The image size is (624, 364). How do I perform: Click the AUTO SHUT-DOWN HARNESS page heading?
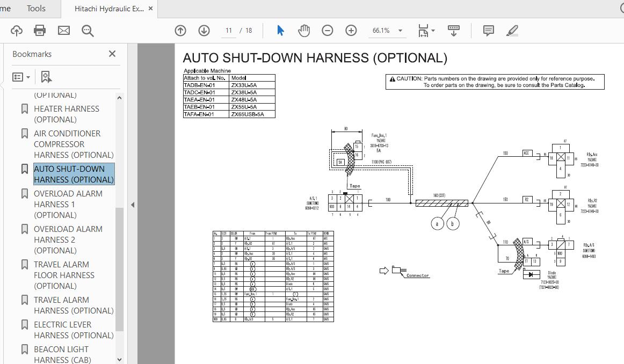[x=315, y=58]
